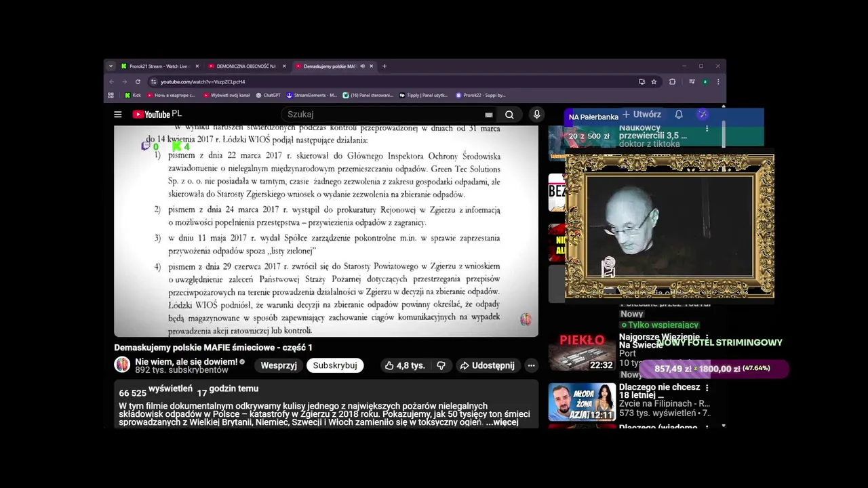Open the YouTube account avatar menu
868x488 pixels.
tap(703, 115)
